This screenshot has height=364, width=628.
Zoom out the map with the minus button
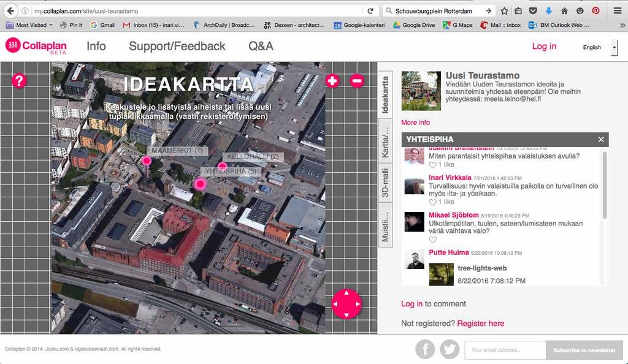[358, 81]
